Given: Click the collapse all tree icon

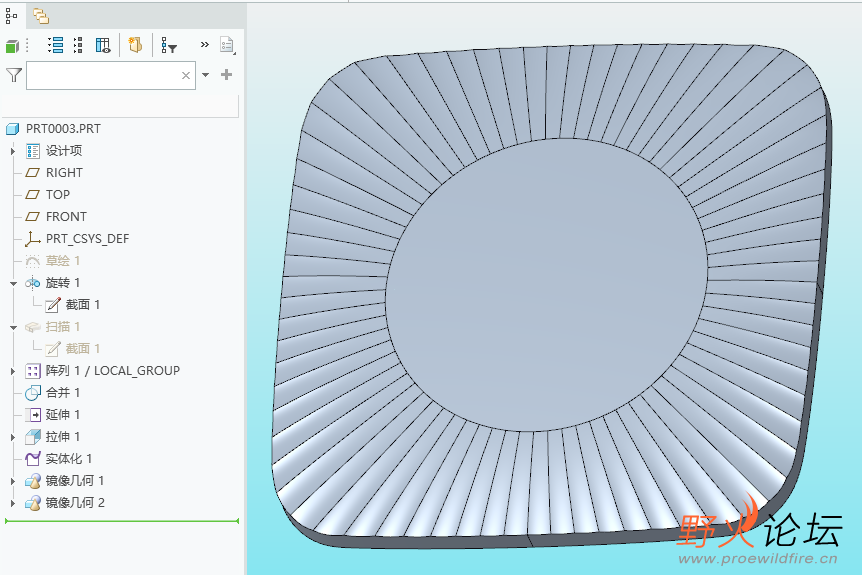Looking at the screenshot, I should tap(78, 45).
